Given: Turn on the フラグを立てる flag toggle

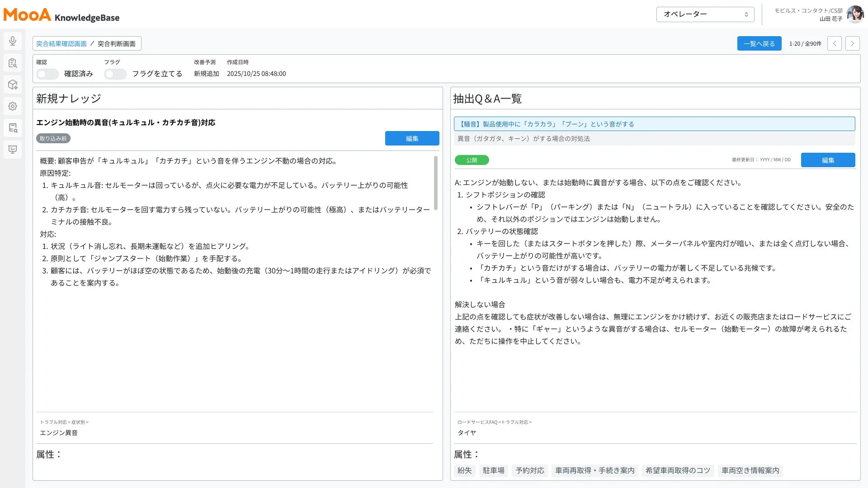Looking at the screenshot, I should point(115,74).
